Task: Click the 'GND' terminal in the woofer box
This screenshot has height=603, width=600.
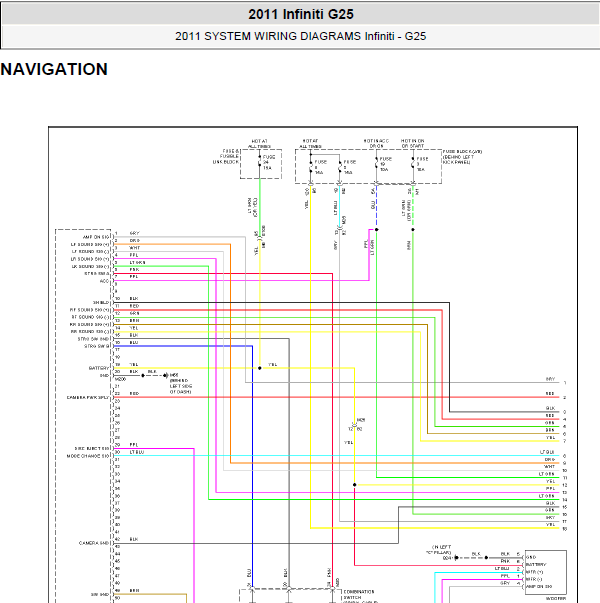Action: click(x=531, y=557)
